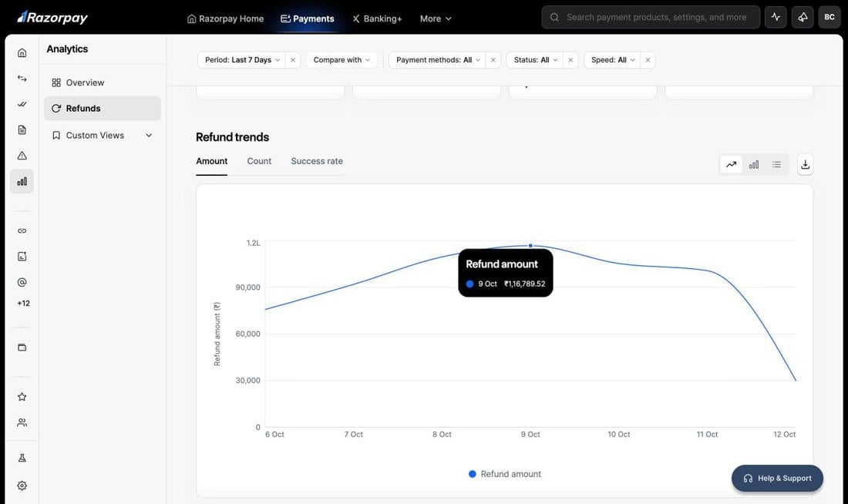Select line chart view toggle
Image resolution: width=848 pixels, height=504 pixels.
point(731,164)
